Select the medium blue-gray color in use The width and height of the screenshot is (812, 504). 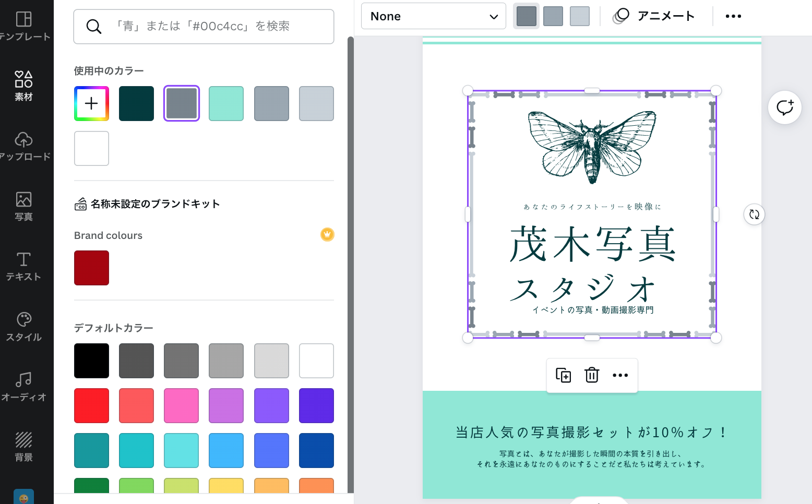pos(271,103)
